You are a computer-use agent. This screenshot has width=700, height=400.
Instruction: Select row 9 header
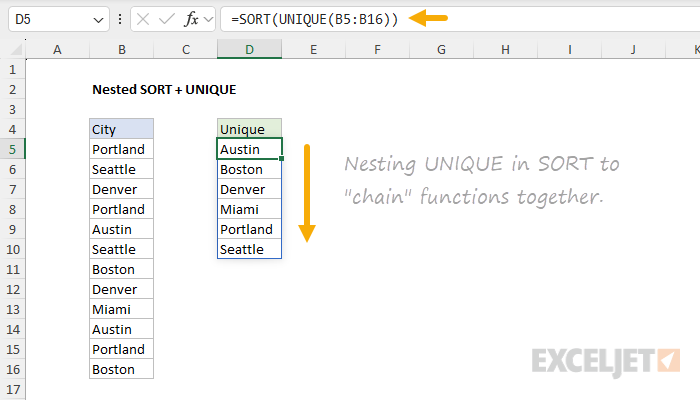point(12,229)
